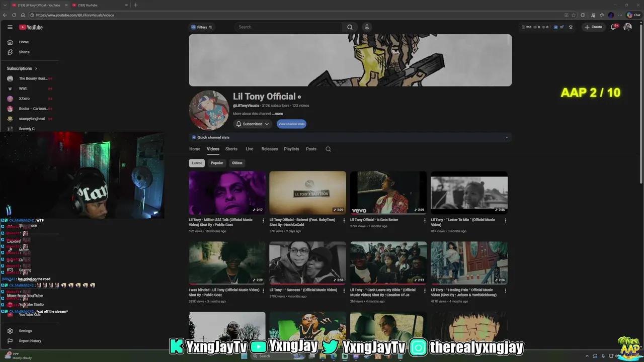644x362 pixels.
Task: Open options menu for Success video
Action: click(344, 291)
